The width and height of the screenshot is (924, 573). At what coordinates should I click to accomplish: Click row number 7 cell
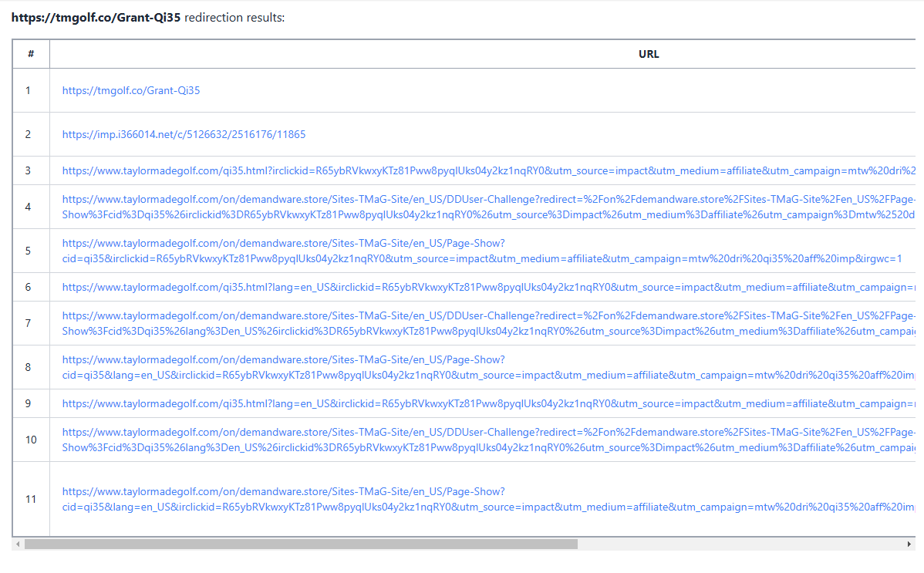(x=31, y=323)
